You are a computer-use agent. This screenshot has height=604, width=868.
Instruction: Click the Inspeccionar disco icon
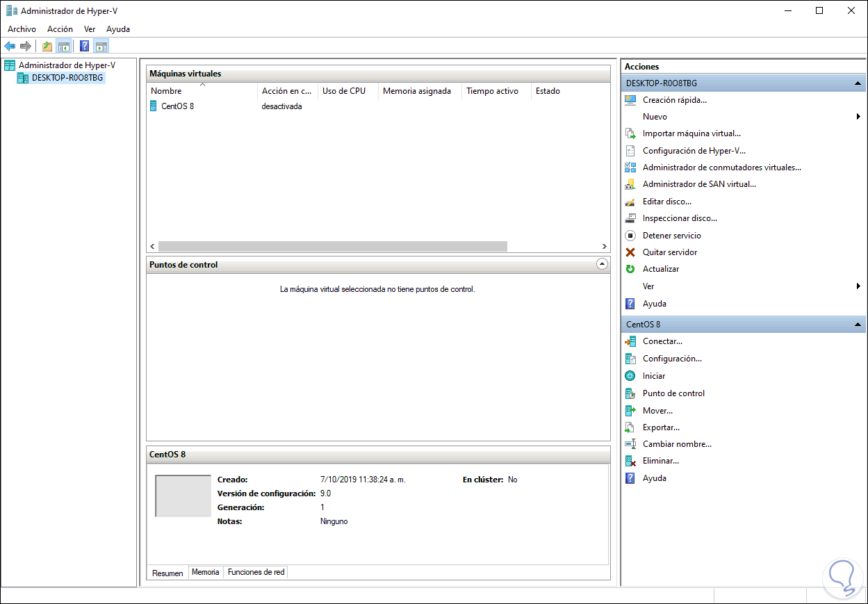630,218
